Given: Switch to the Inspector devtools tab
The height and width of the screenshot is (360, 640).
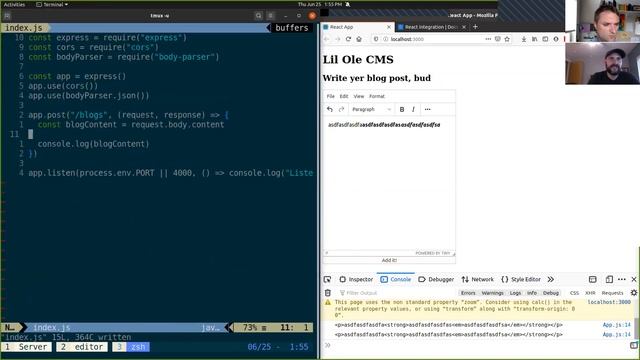Looking at the screenshot, I should point(356,280).
